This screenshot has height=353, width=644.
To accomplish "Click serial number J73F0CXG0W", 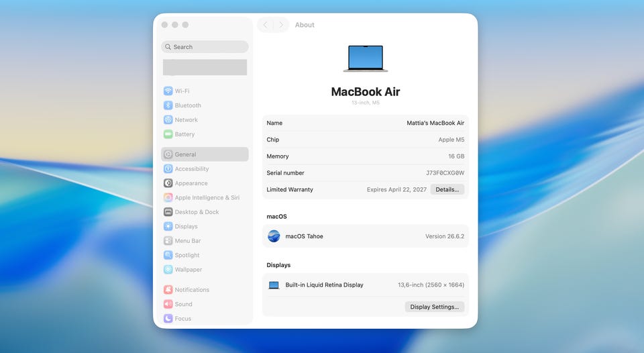I will [x=445, y=173].
